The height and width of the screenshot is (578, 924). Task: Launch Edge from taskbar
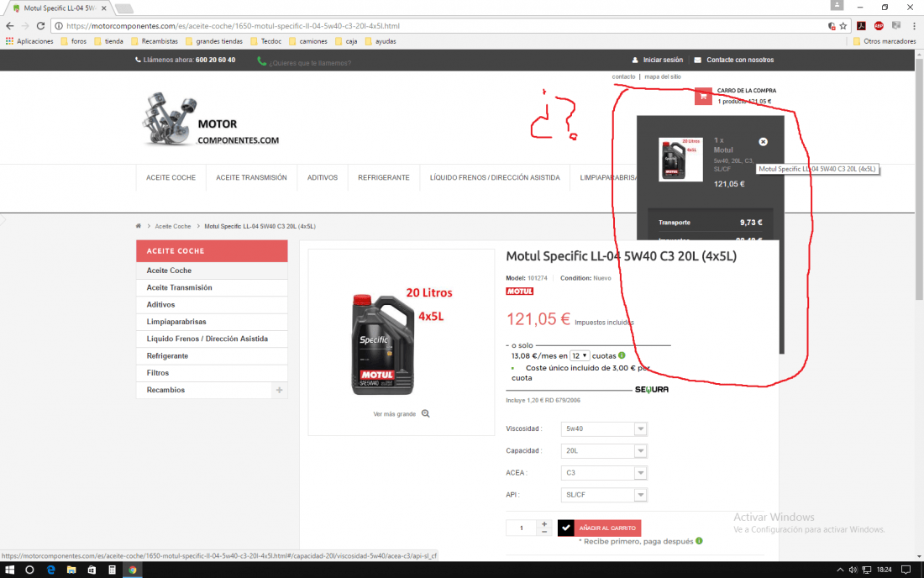click(50, 570)
